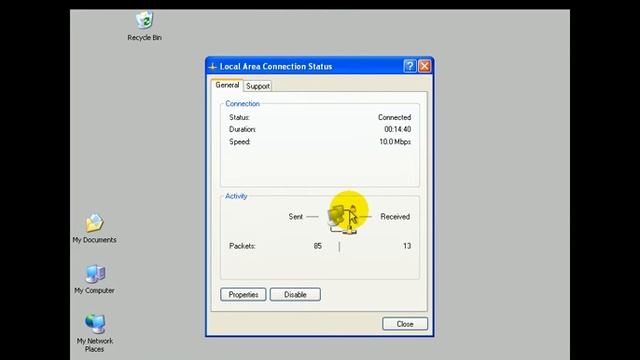Click the network activity computers icon
640x360 pixels.
click(342, 219)
